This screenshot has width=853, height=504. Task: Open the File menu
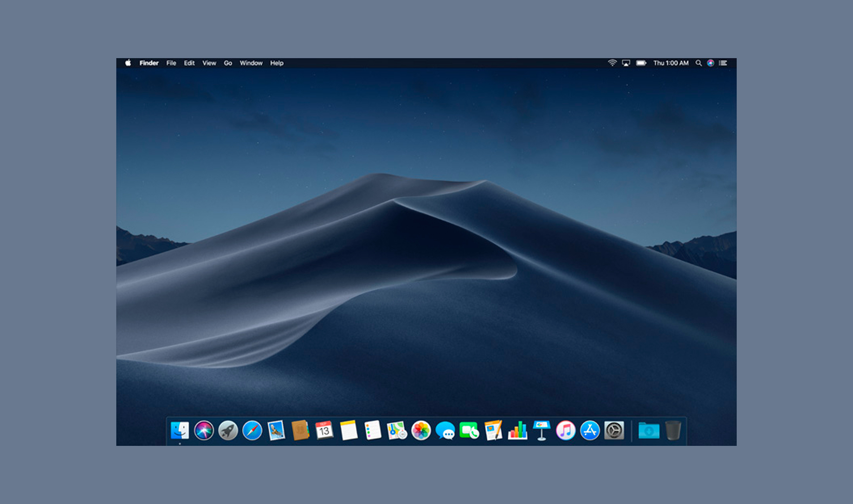pos(171,63)
